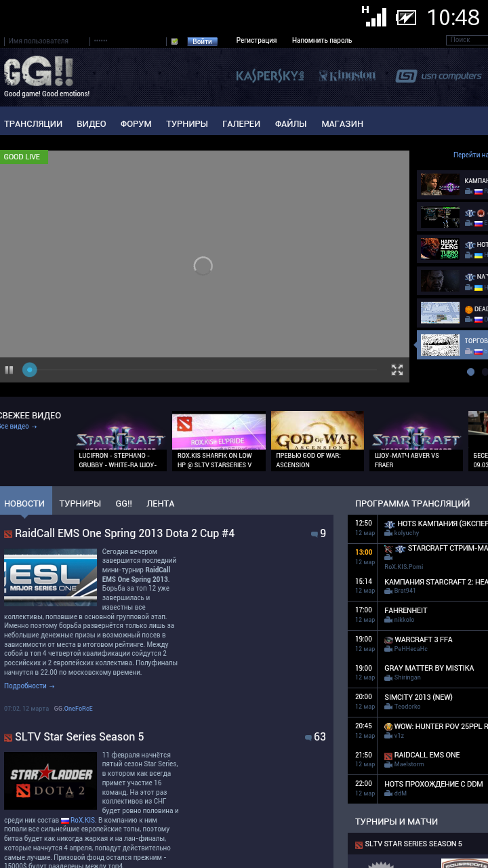Click first stream list pagination dot

point(471,372)
